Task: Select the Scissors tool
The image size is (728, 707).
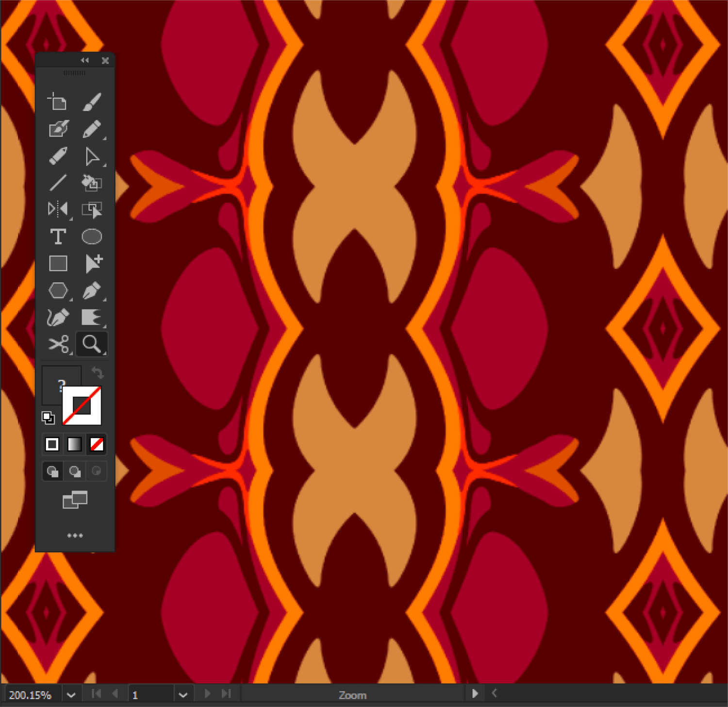Action: click(x=58, y=344)
